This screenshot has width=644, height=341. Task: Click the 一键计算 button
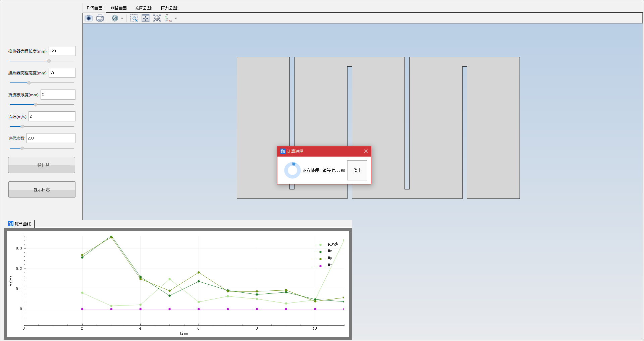[x=42, y=165]
